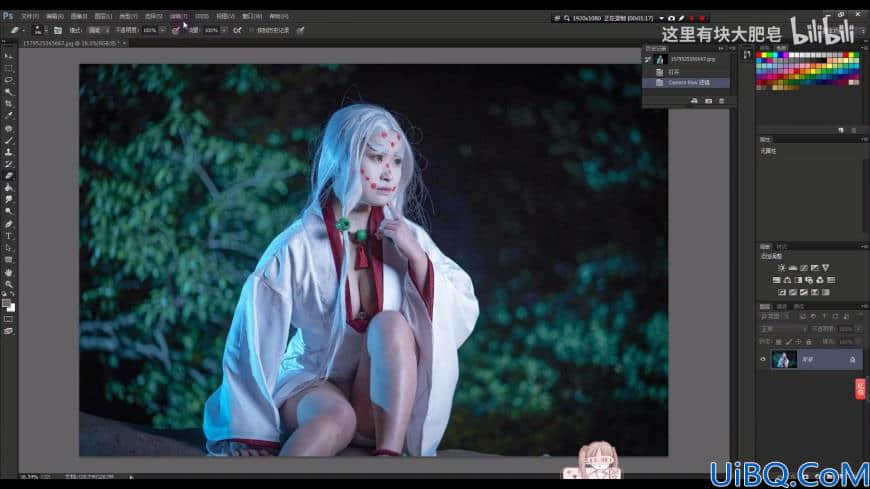
Task: Select the Dodge tool
Action: point(8,211)
